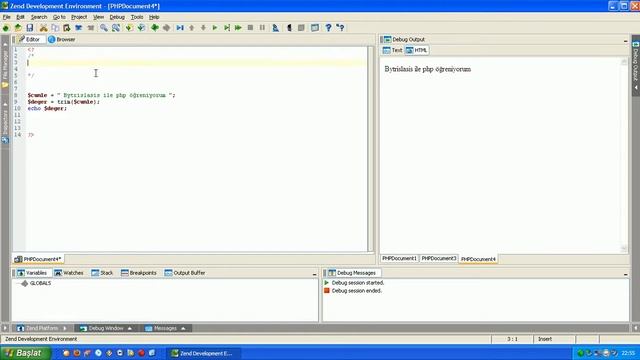Open the File menu

[x=7, y=17]
